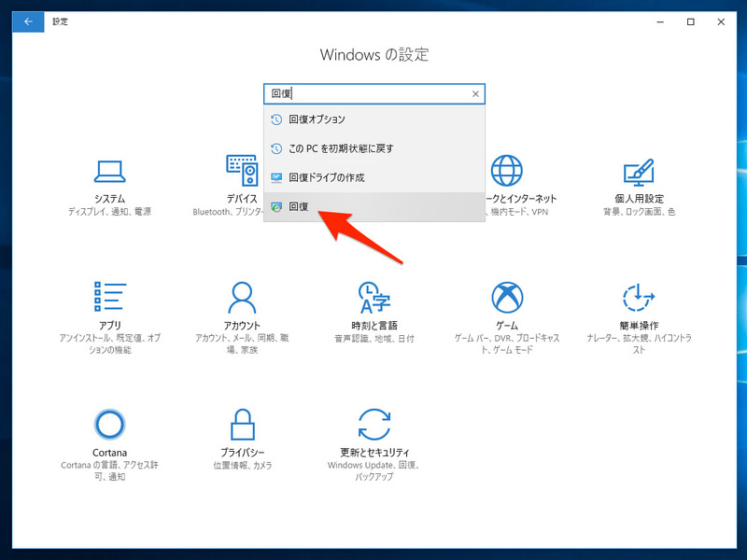Click the システム category label

click(109, 199)
